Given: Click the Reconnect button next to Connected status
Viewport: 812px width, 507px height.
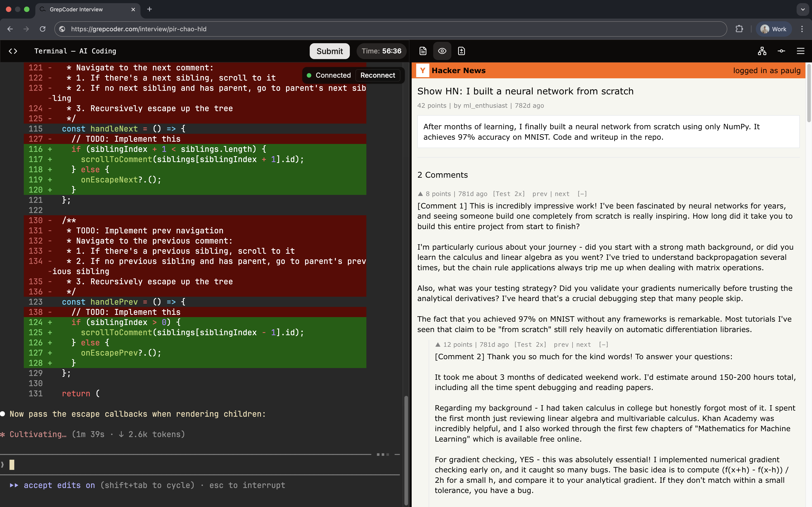Looking at the screenshot, I should [378, 75].
